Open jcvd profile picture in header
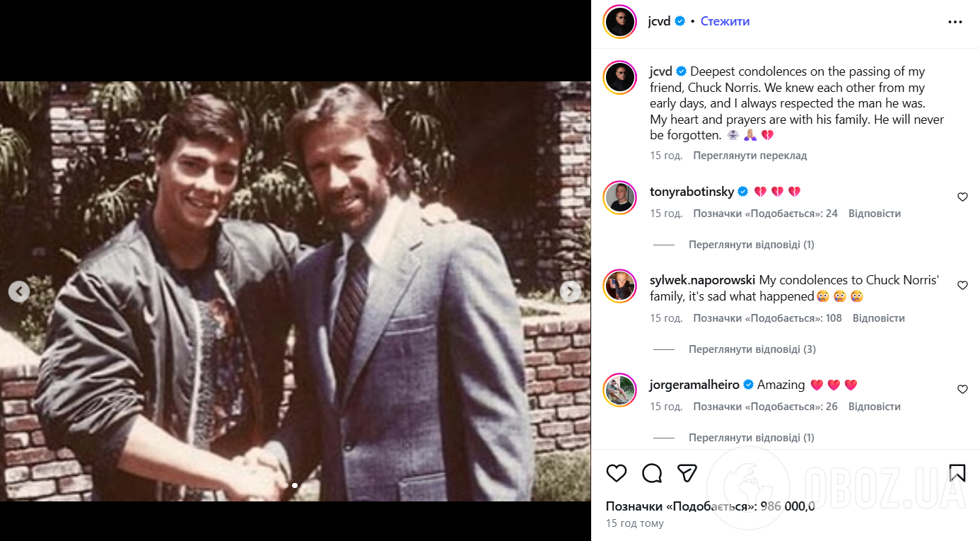Screen dimensions: 980x541 620,22
